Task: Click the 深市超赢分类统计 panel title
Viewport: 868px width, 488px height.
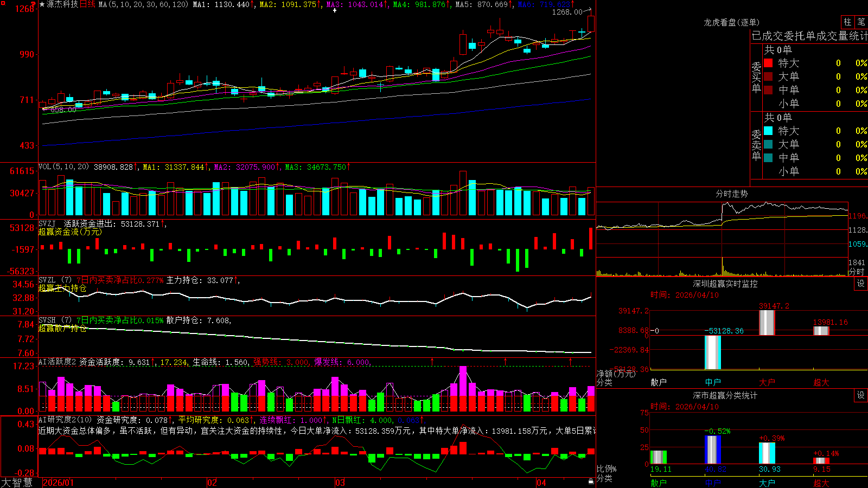Action: [x=725, y=395]
